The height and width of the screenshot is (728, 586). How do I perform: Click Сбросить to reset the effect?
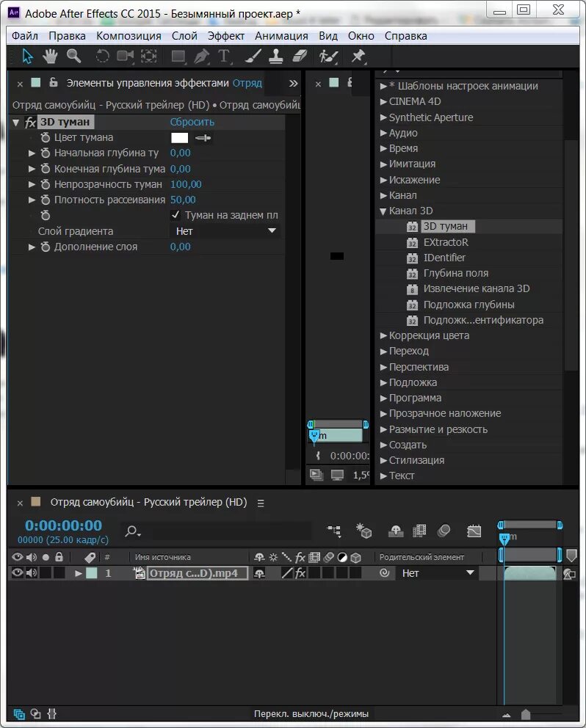click(x=192, y=122)
